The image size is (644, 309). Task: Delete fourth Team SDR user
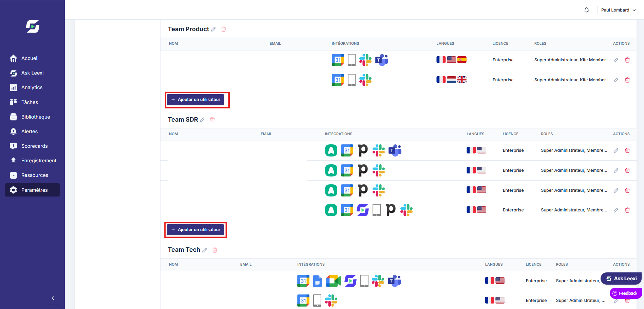[x=627, y=210]
